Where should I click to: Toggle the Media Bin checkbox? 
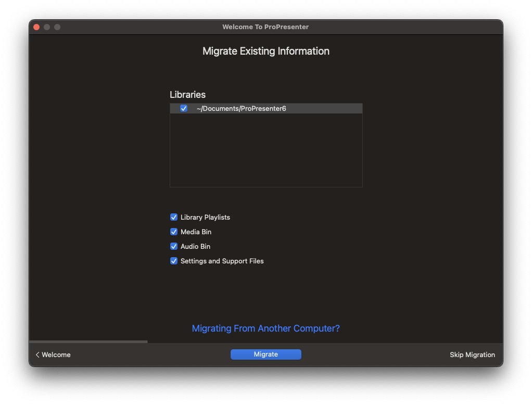tap(174, 232)
